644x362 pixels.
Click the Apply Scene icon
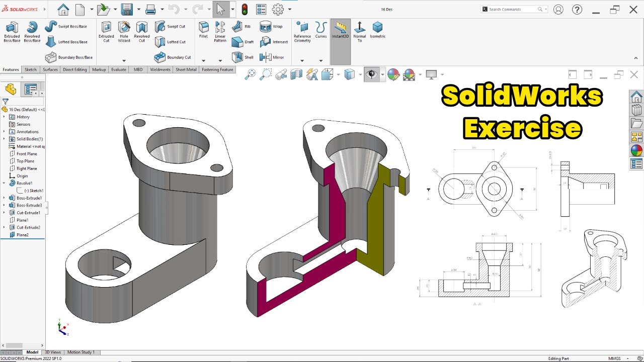(x=409, y=74)
